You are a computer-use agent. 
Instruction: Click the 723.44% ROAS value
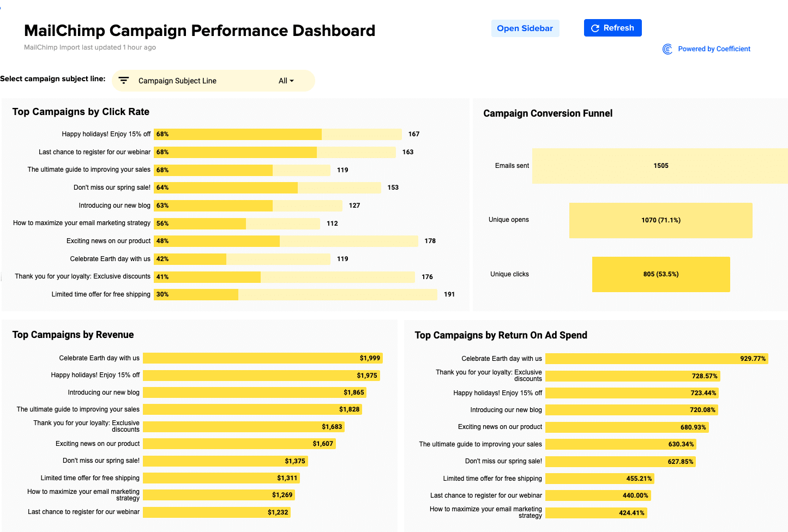pos(703,393)
